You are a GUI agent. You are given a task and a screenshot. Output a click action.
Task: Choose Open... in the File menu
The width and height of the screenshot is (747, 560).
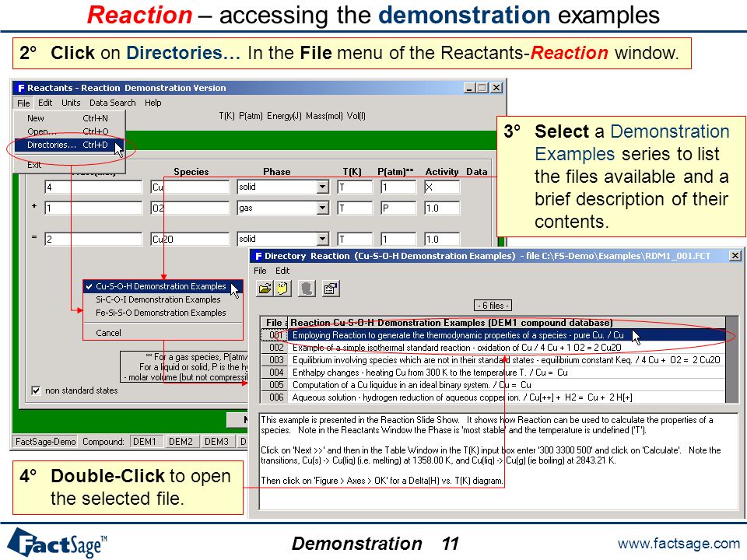(69, 131)
